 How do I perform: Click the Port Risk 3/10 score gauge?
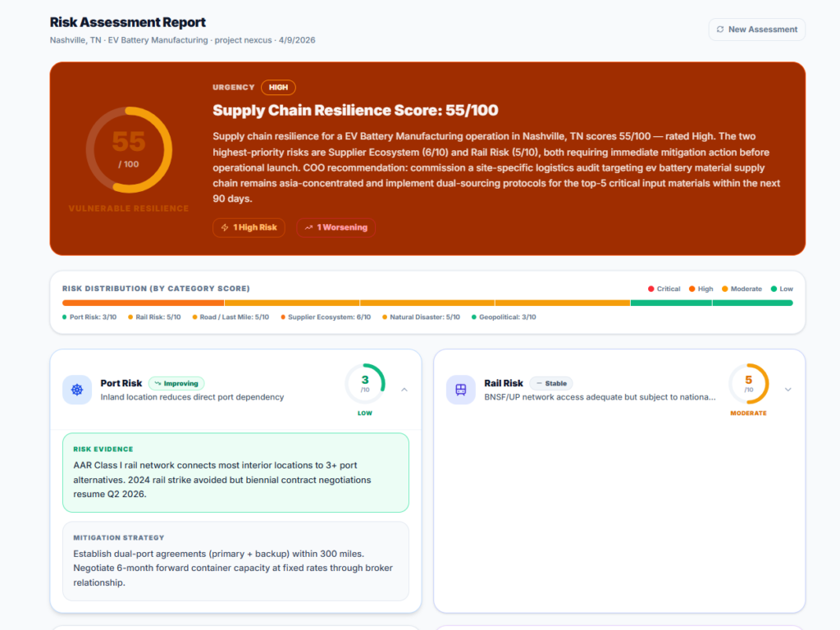[x=365, y=383]
